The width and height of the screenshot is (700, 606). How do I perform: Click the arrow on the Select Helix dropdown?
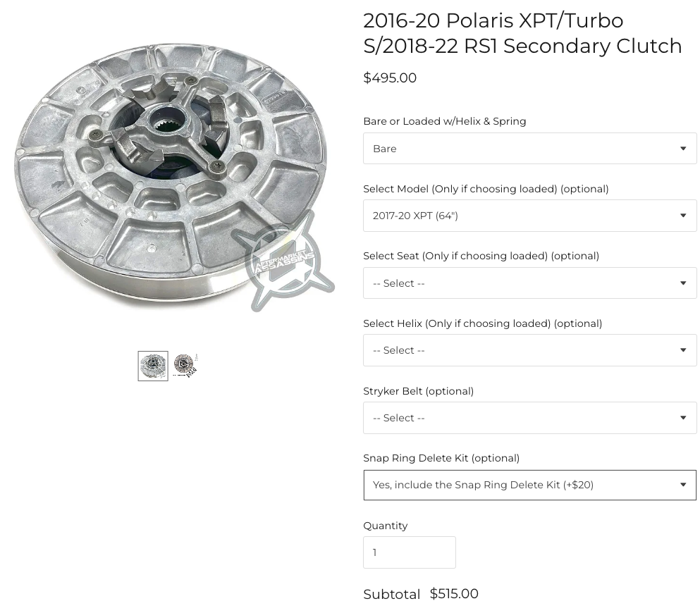tap(683, 350)
